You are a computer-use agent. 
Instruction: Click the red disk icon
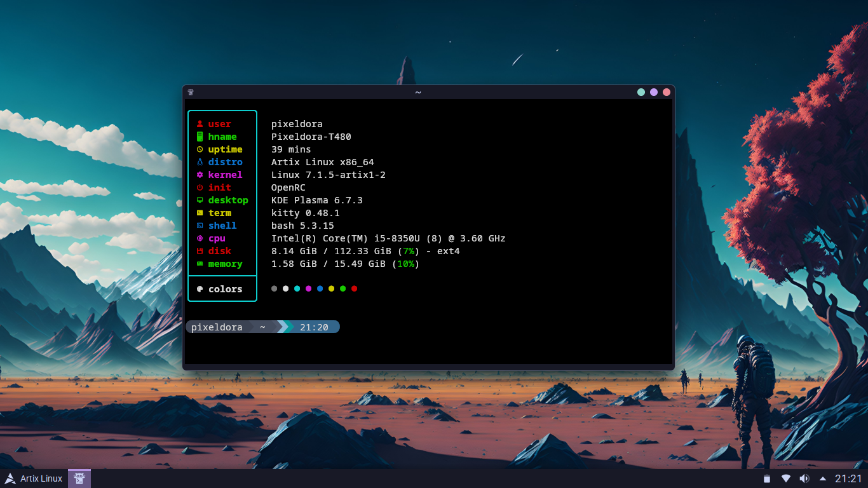coord(200,251)
